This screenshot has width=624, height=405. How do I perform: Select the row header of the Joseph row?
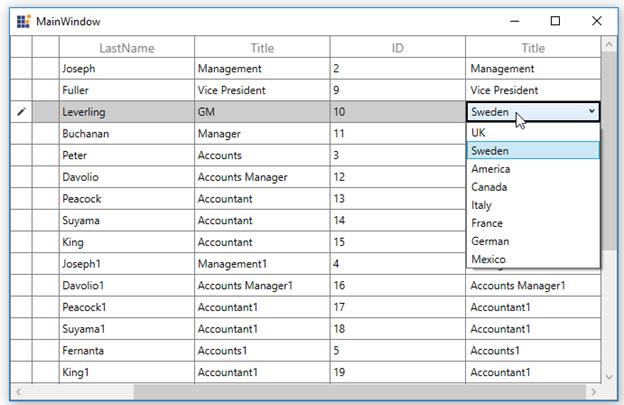pyautogui.click(x=21, y=68)
